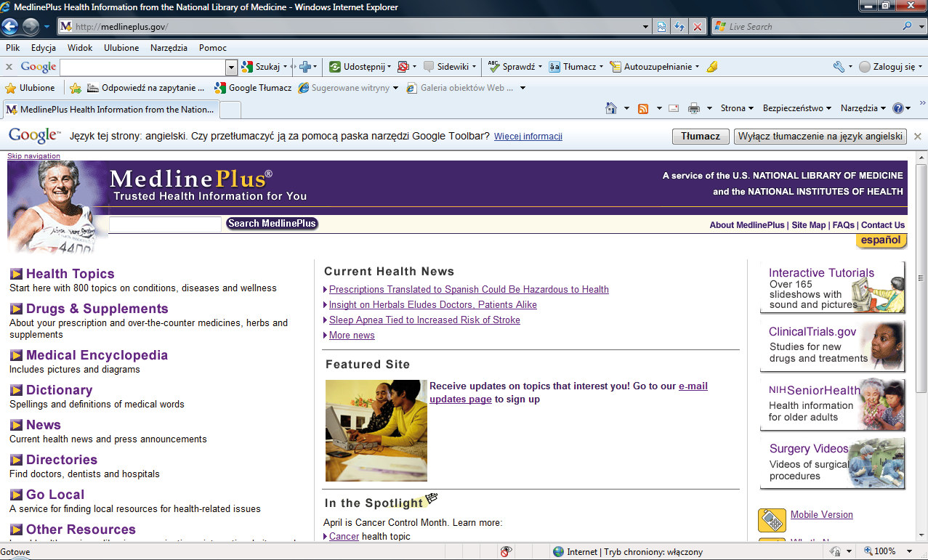Click the Google toolbar Udostępnij button
Image resolution: width=928 pixels, height=560 pixels.
(358, 66)
